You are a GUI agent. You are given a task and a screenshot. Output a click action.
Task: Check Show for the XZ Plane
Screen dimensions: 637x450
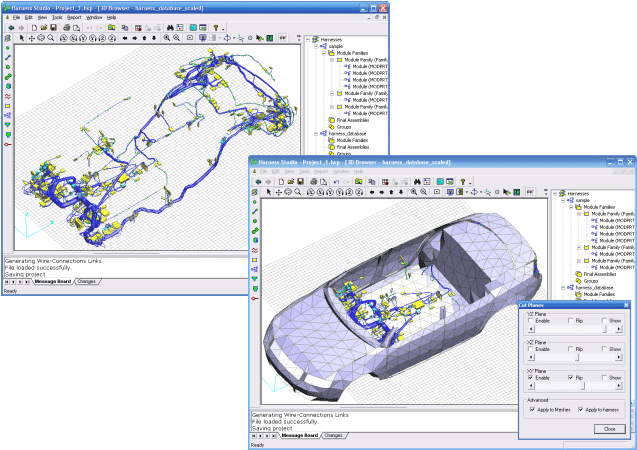click(x=604, y=349)
